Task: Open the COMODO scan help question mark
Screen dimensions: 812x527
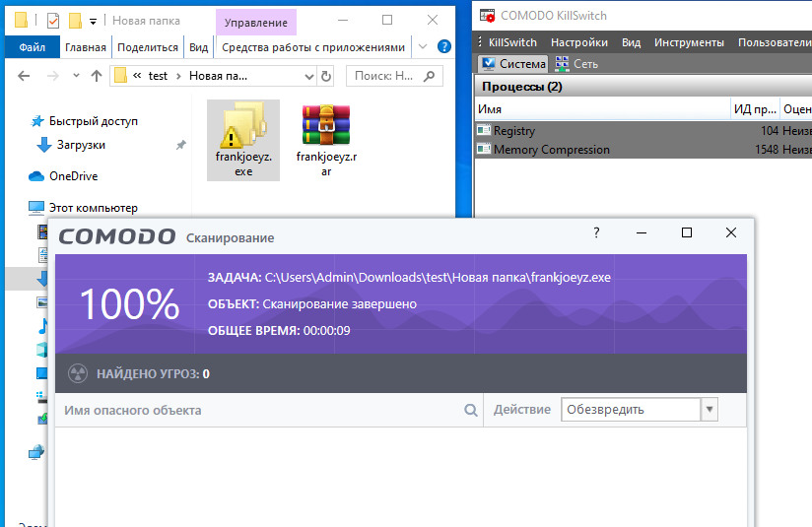Action: coord(596,232)
